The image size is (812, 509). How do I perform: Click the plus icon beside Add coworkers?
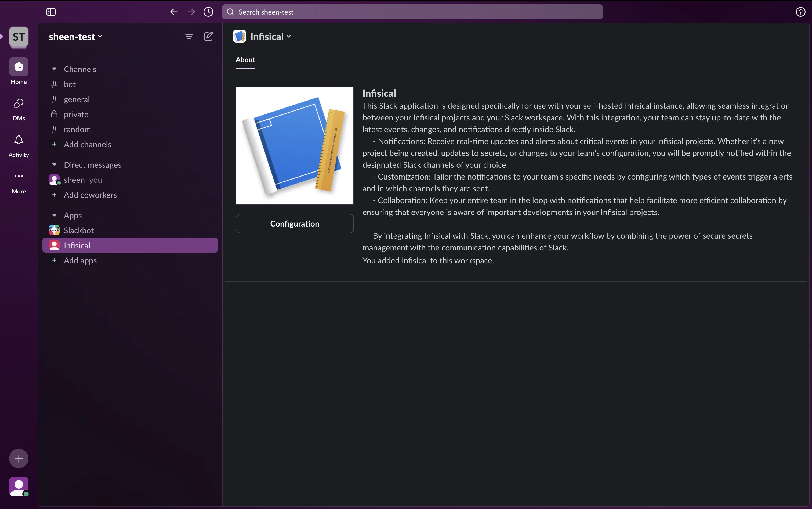(x=54, y=195)
